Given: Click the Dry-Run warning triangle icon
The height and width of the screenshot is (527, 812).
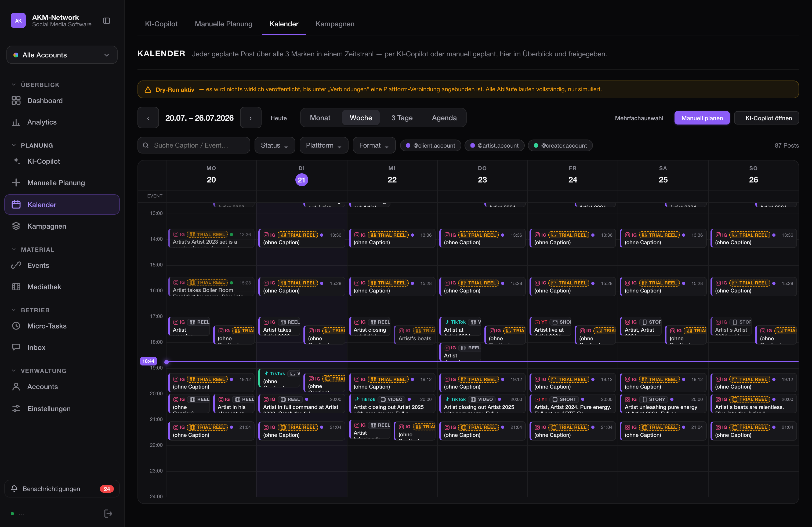Looking at the screenshot, I should click(148, 90).
